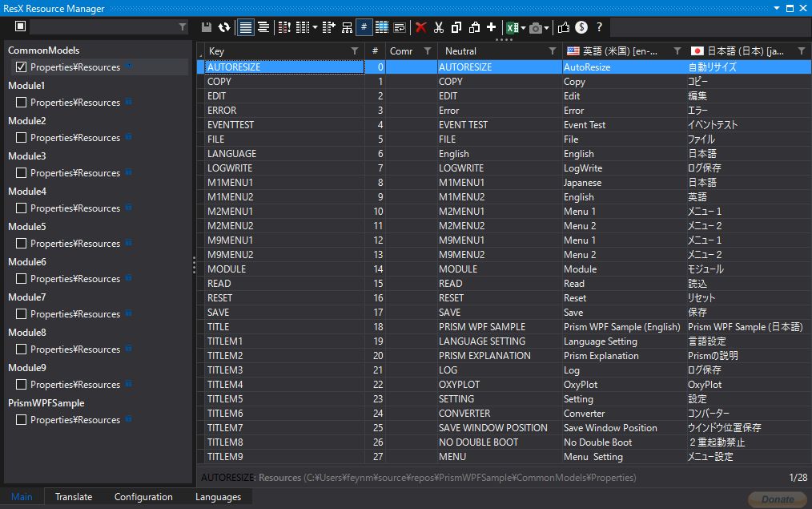Viewport: 812px width, 509px height.
Task: Click the # column header
Action: point(375,50)
